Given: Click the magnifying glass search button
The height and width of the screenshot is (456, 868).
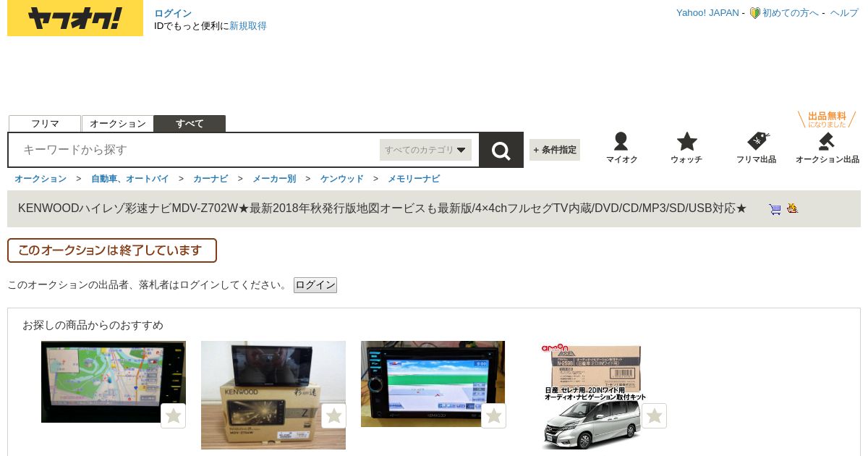Looking at the screenshot, I should (501, 150).
